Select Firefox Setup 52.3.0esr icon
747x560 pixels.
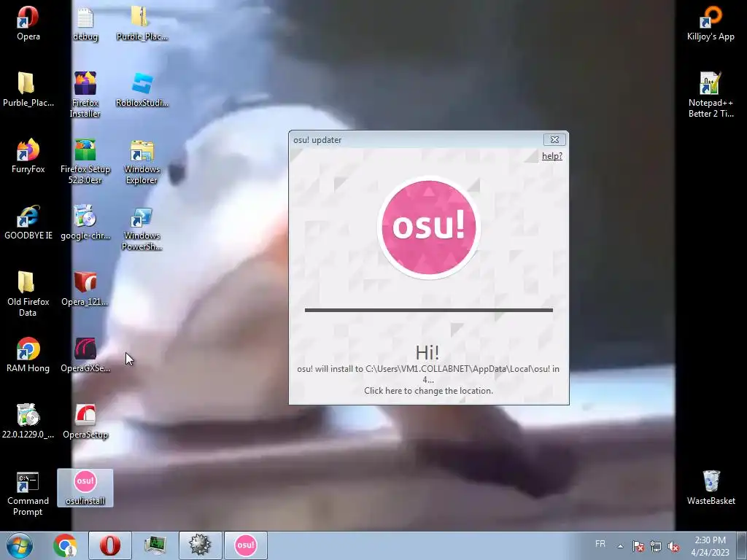(x=85, y=161)
